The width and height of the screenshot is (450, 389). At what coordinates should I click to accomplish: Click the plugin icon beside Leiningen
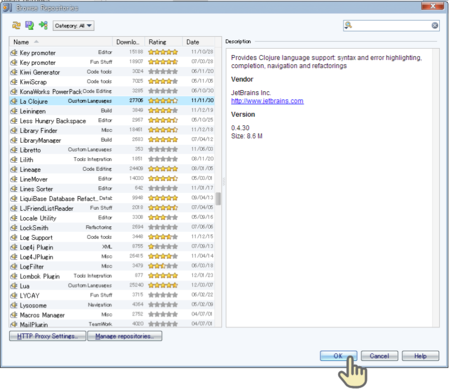point(14,111)
